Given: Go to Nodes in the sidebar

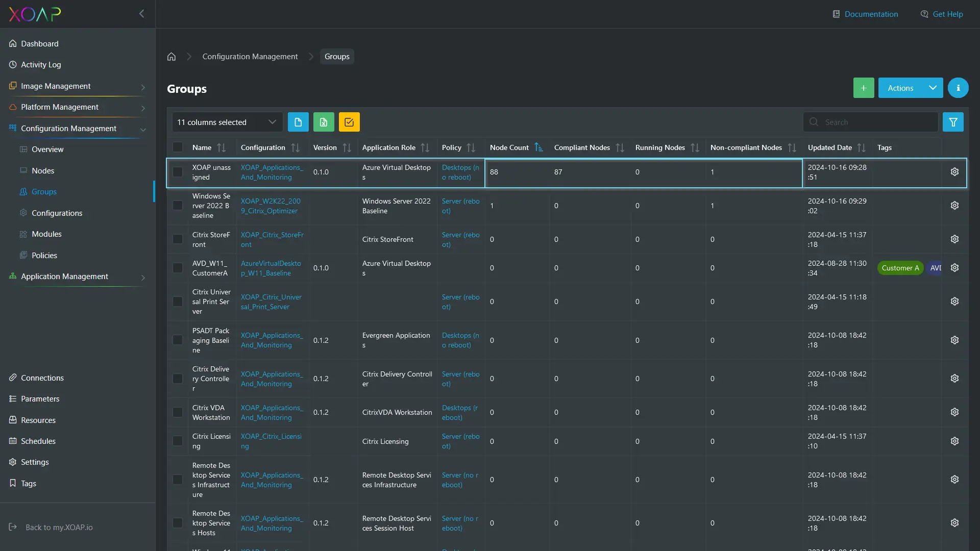Looking at the screenshot, I should (43, 171).
